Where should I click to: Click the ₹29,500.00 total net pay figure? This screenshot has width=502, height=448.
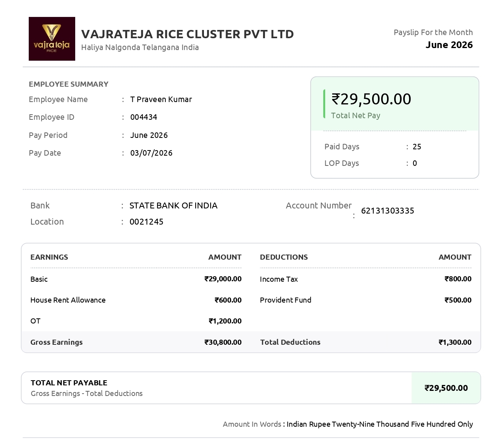pyautogui.click(x=371, y=99)
